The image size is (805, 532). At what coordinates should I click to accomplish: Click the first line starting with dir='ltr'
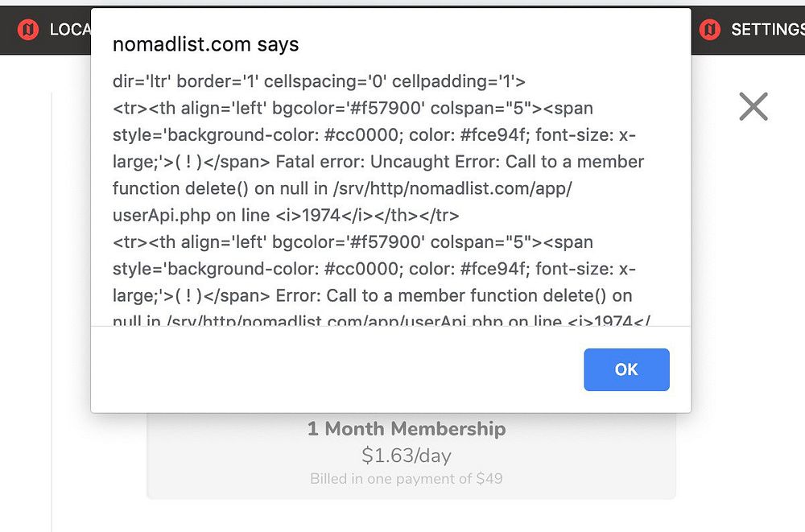click(319, 81)
